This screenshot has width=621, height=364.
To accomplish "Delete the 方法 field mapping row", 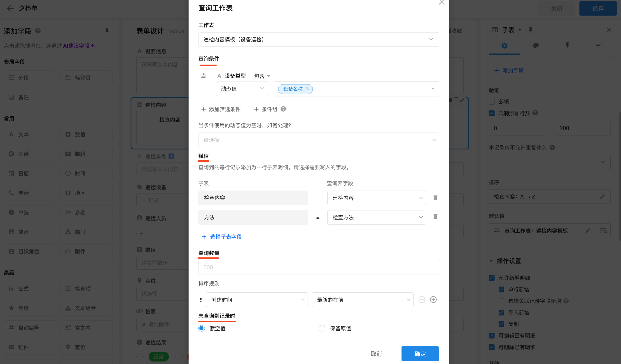I will pyautogui.click(x=435, y=217).
